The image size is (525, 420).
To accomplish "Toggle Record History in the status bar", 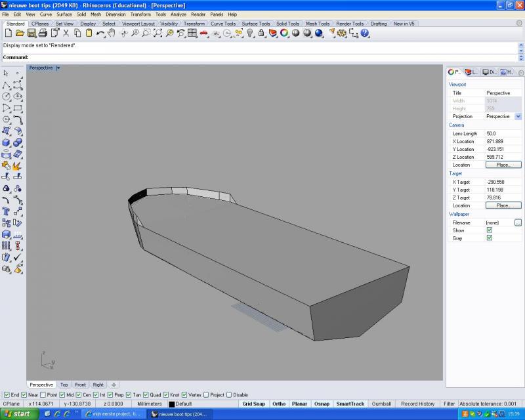I will coord(417,404).
